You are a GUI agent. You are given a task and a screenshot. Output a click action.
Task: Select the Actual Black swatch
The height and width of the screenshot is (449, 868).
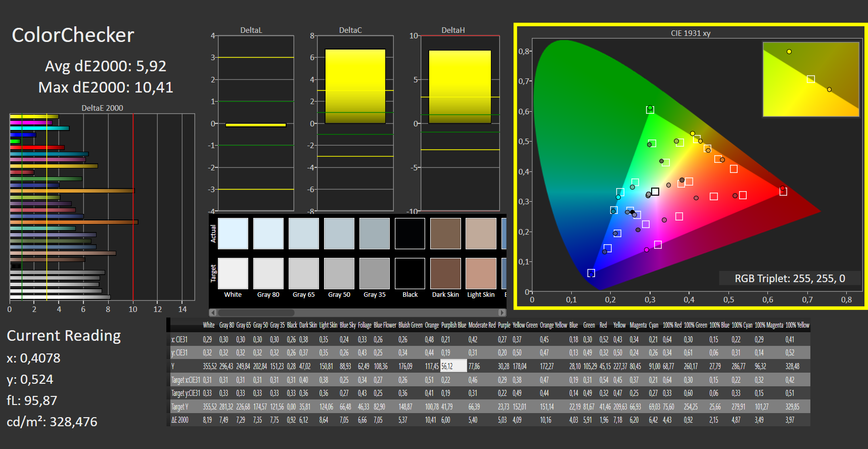click(410, 234)
